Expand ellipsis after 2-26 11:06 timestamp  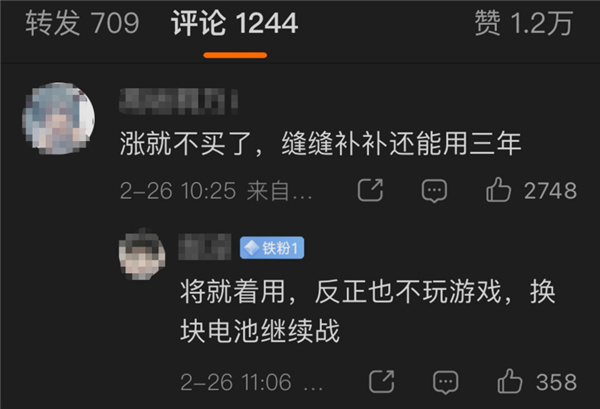click(x=313, y=386)
